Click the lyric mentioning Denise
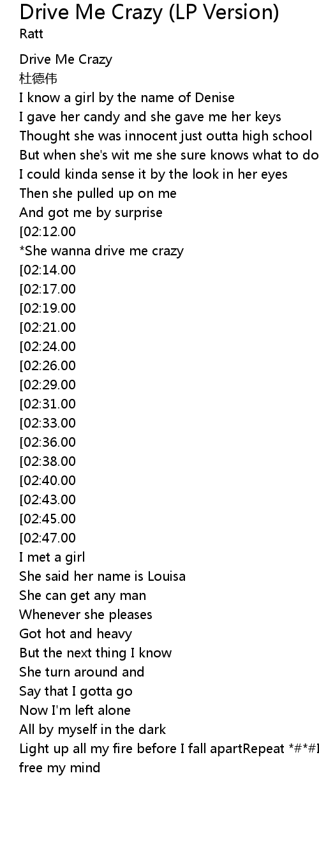319x868 pixels. tap(127, 98)
